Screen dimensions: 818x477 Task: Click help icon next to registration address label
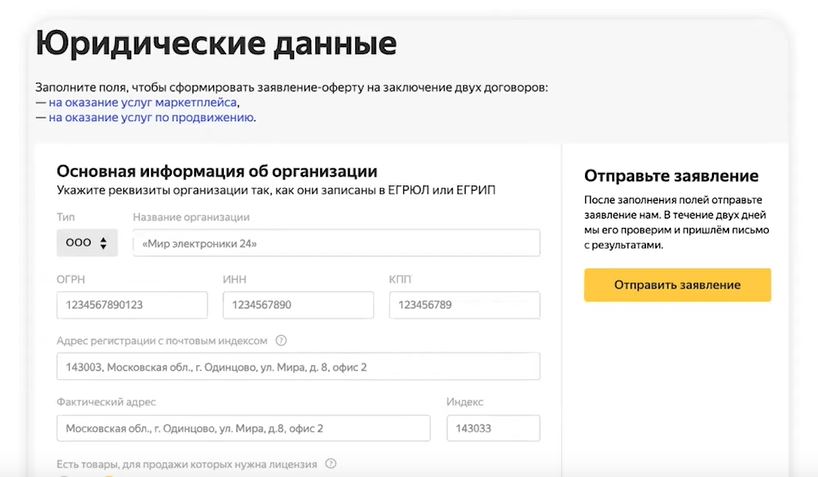click(281, 340)
